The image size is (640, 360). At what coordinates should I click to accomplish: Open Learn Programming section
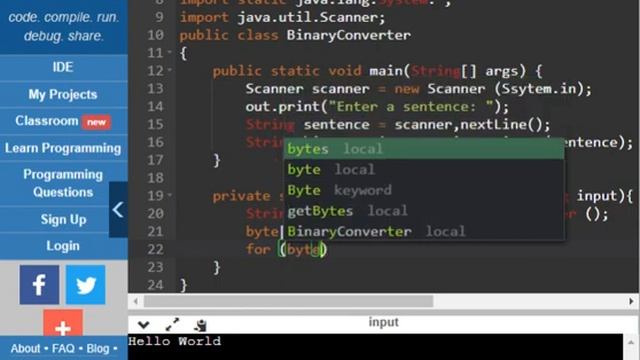[63, 148]
